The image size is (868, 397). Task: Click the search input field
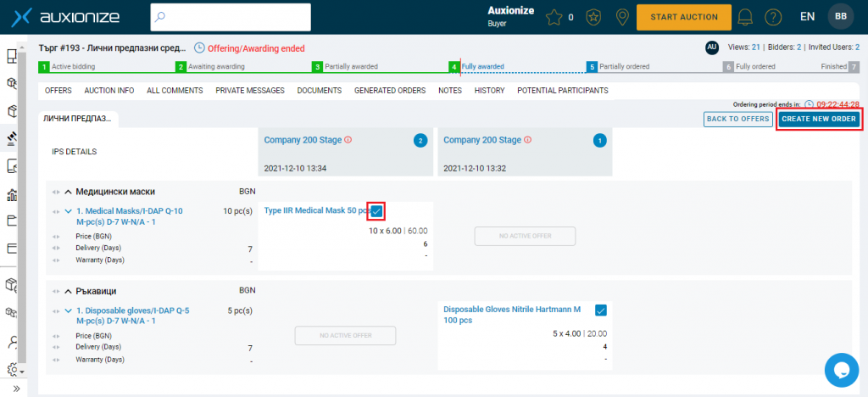click(x=231, y=17)
